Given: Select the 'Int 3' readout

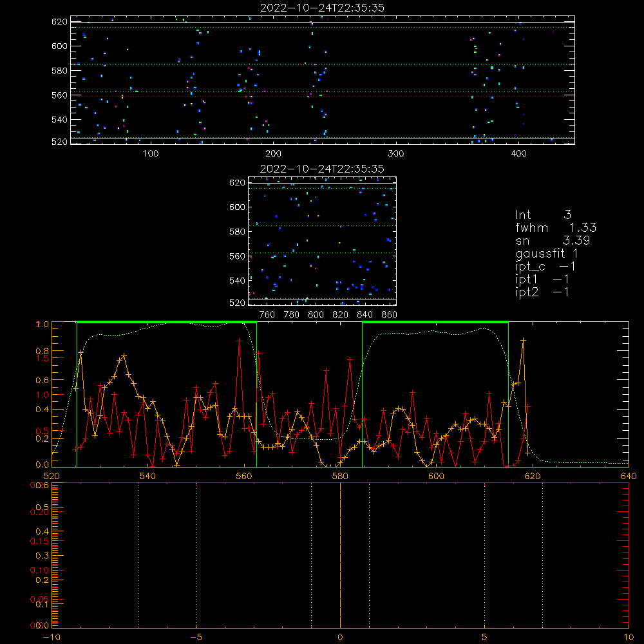Looking at the screenshot, I should coord(543,214).
